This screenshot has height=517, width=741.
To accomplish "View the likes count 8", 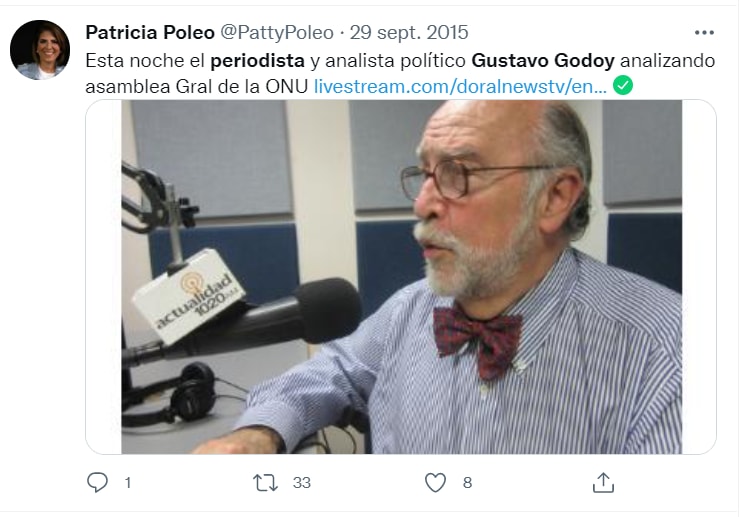I will [467, 483].
